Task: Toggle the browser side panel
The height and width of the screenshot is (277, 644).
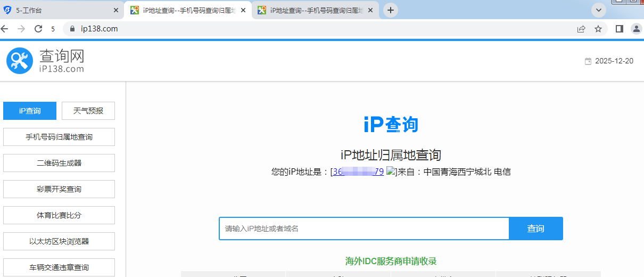Action: pos(620,29)
